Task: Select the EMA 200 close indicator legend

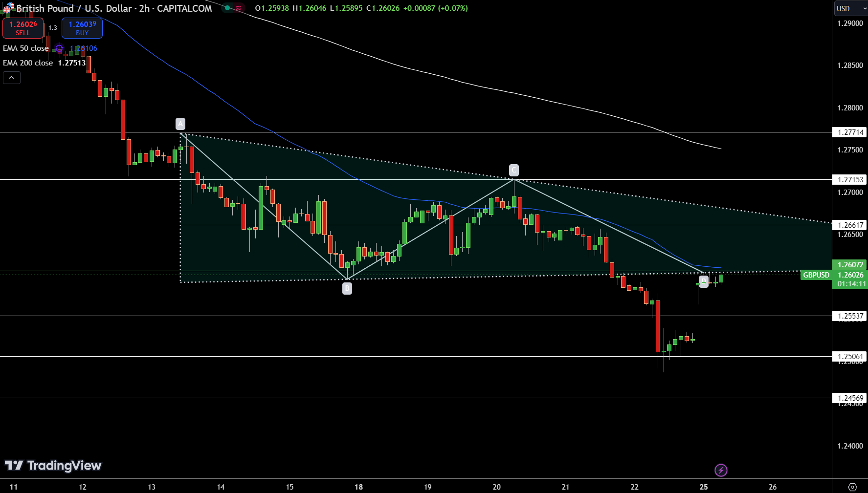Action: coord(28,63)
